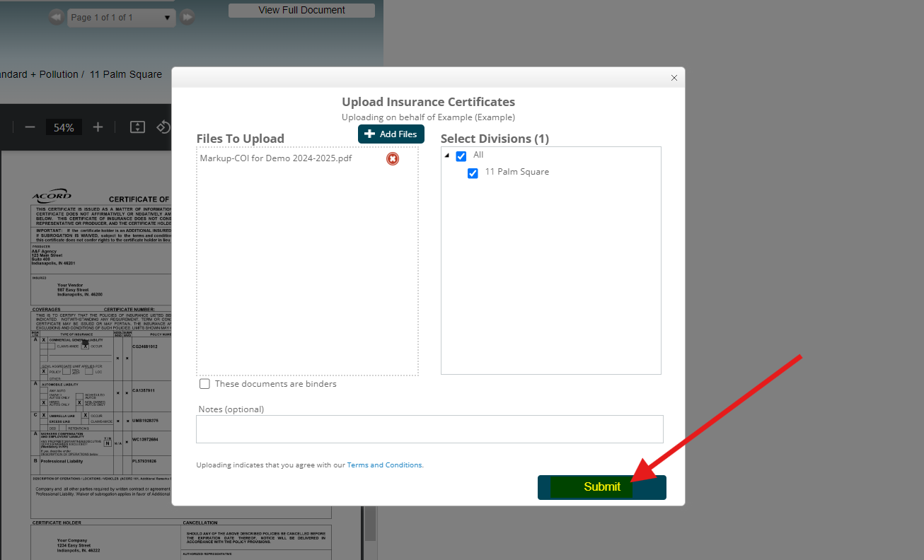Image resolution: width=924 pixels, height=560 pixels.
Task: Zoom out the PDF preview
Action: [30, 127]
